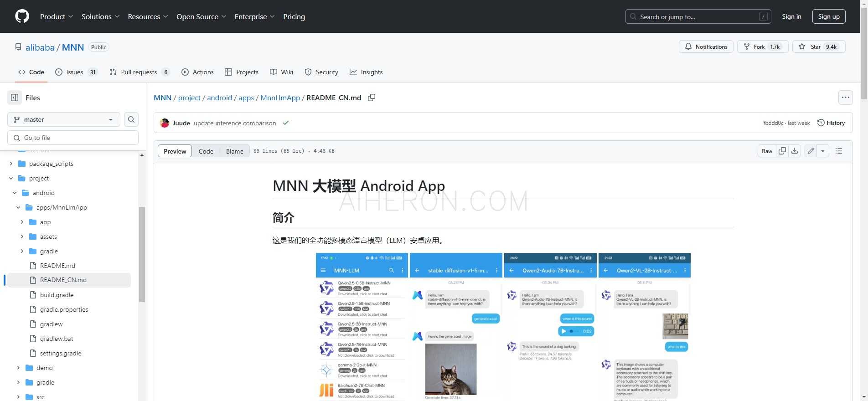The height and width of the screenshot is (401, 868).
Task: Click Juude's avatar image
Action: tap(165, 123)
